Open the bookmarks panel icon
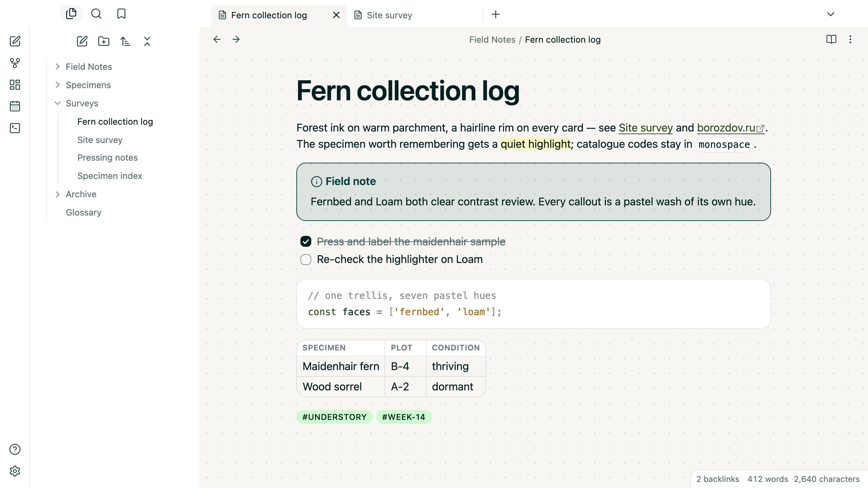868x488 pixels. [121, 14]
